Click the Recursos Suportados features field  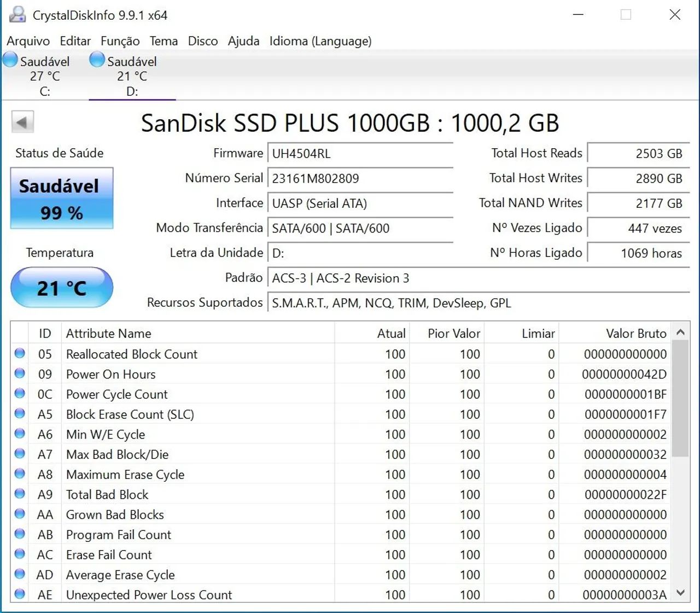[479, 303]
